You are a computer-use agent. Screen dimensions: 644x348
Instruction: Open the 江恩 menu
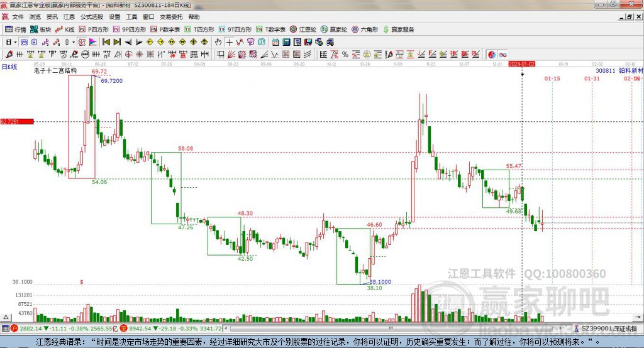click(x=69, y=17)
